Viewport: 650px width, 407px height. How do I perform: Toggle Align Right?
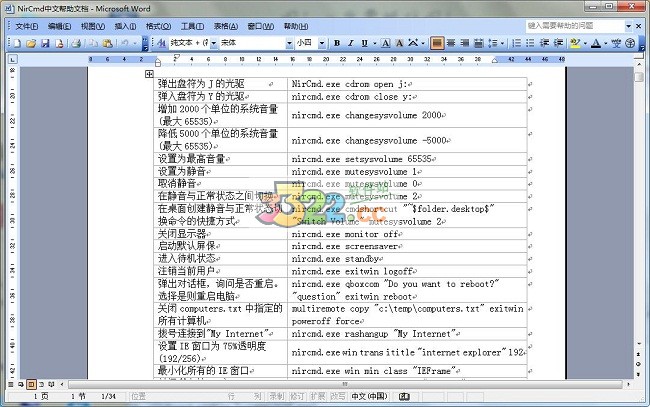click(465, 43)
